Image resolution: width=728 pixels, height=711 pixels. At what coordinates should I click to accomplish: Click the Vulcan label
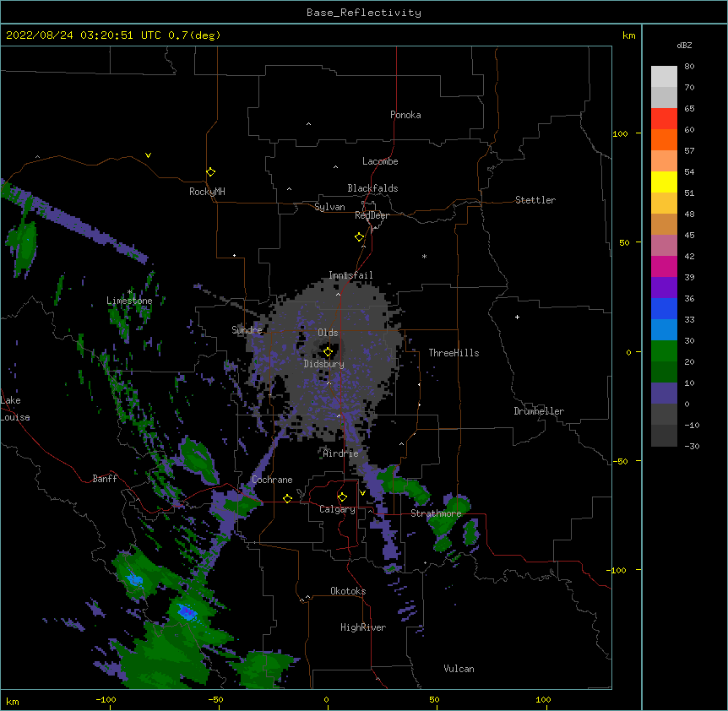[459, 669]
